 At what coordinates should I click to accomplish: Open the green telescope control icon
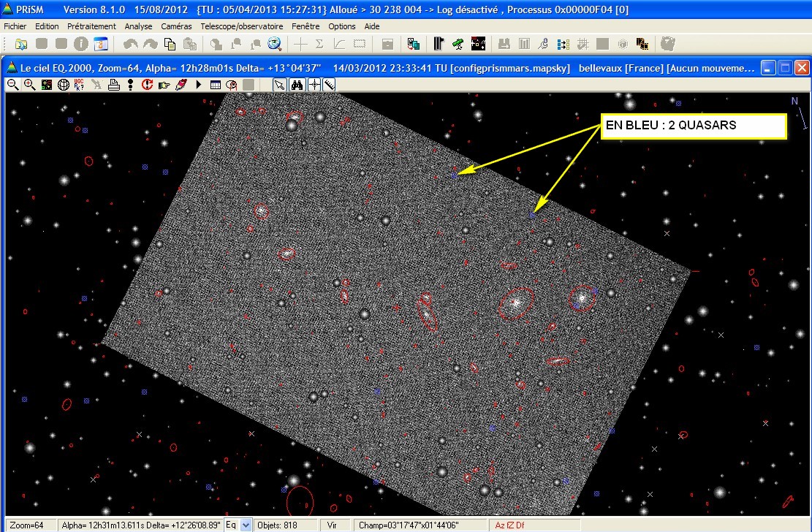(458, 44)
